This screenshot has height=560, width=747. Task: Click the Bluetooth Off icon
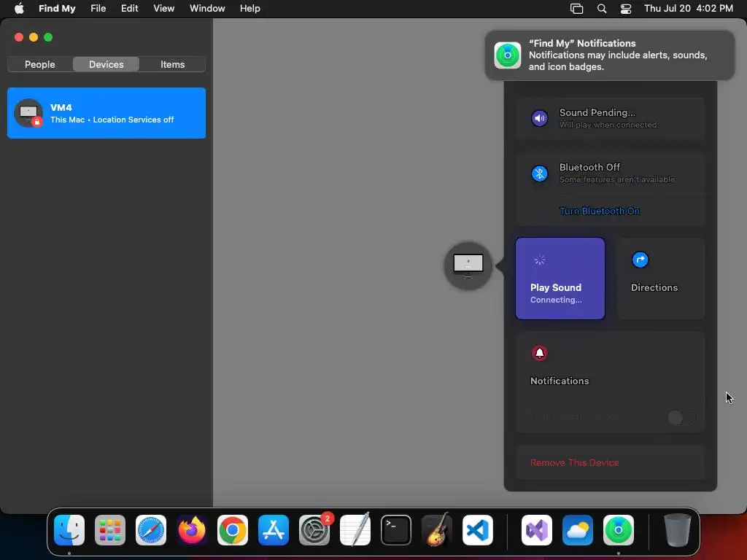coord(539,174)
